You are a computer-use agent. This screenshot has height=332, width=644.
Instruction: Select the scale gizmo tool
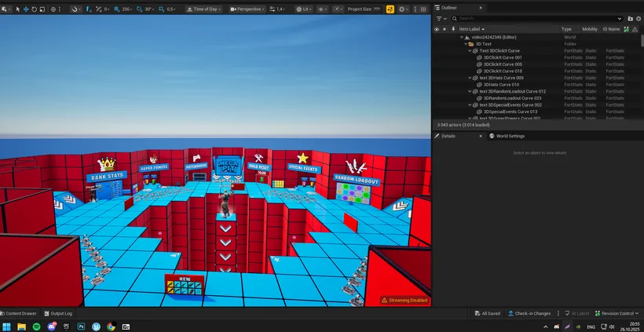[x=42, y=9]
